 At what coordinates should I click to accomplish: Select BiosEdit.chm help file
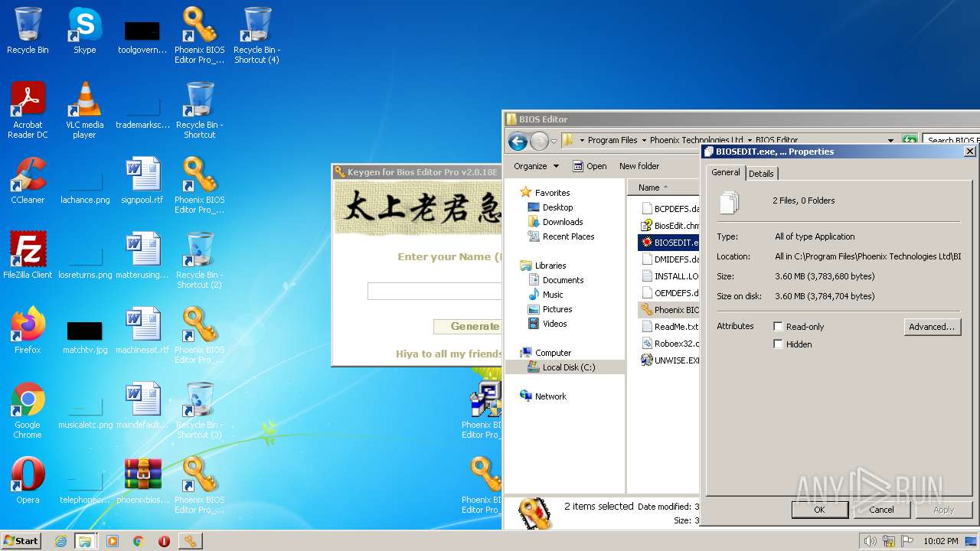(670, 226)
